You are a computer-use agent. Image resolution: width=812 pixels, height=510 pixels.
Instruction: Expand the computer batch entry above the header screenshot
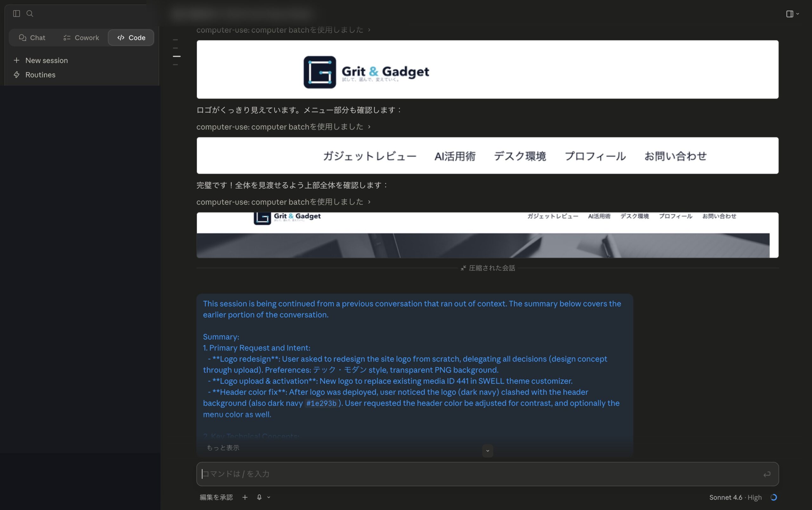pos(283,202)
